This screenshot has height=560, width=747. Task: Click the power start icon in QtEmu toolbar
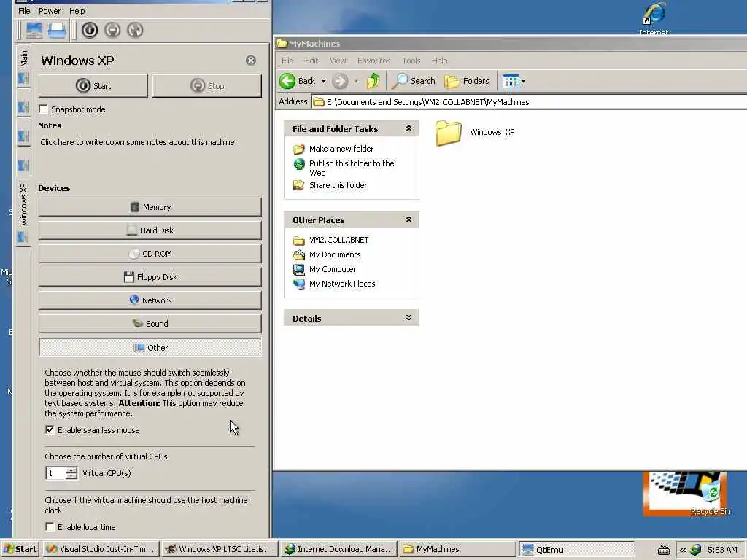pos(90,31)
